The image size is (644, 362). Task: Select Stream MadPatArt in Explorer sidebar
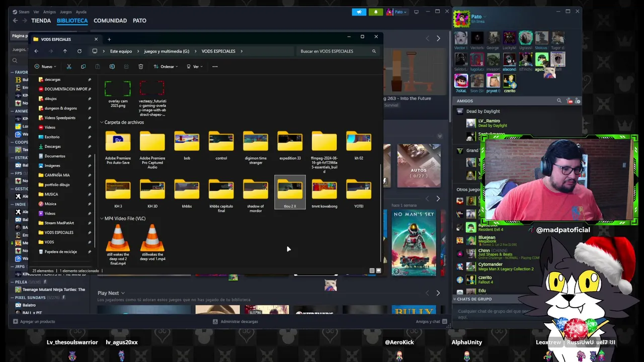pos(59,223)
